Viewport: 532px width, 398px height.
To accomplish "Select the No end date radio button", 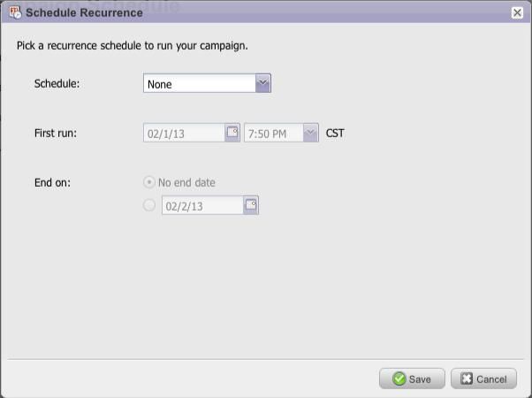I will [148, 183].
